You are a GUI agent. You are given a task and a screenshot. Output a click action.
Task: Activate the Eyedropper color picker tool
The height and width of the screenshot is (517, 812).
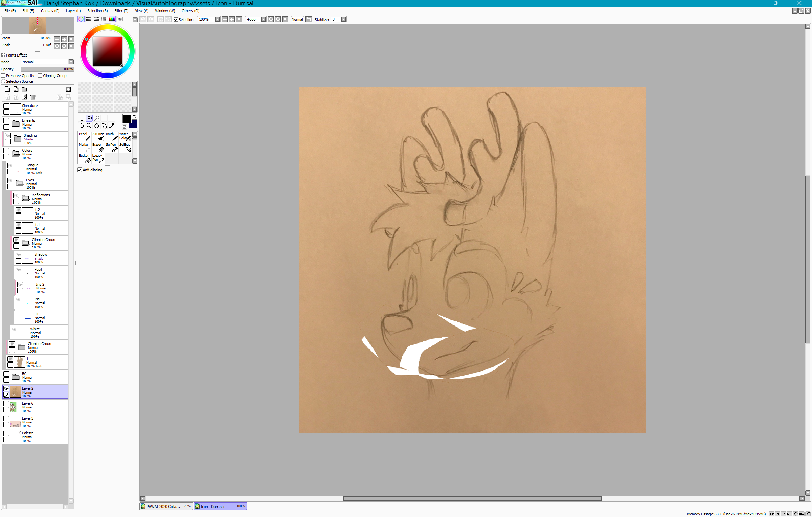(112, 126)
